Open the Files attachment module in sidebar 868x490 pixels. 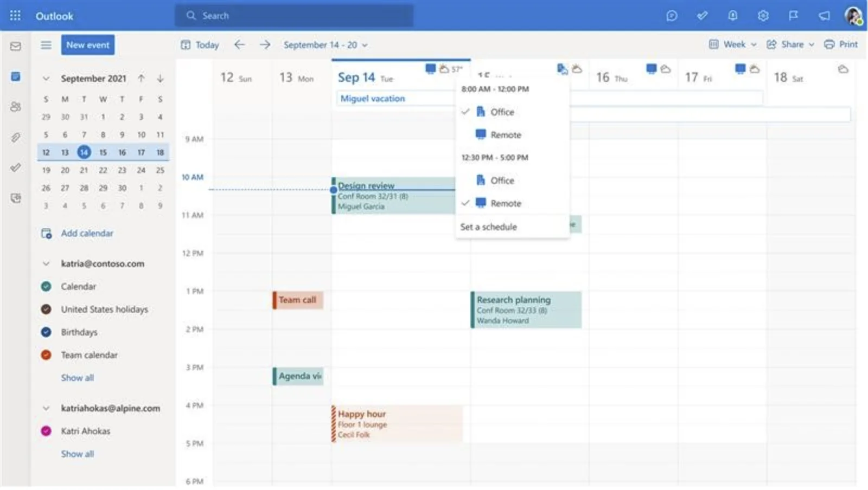pos(16,137)
